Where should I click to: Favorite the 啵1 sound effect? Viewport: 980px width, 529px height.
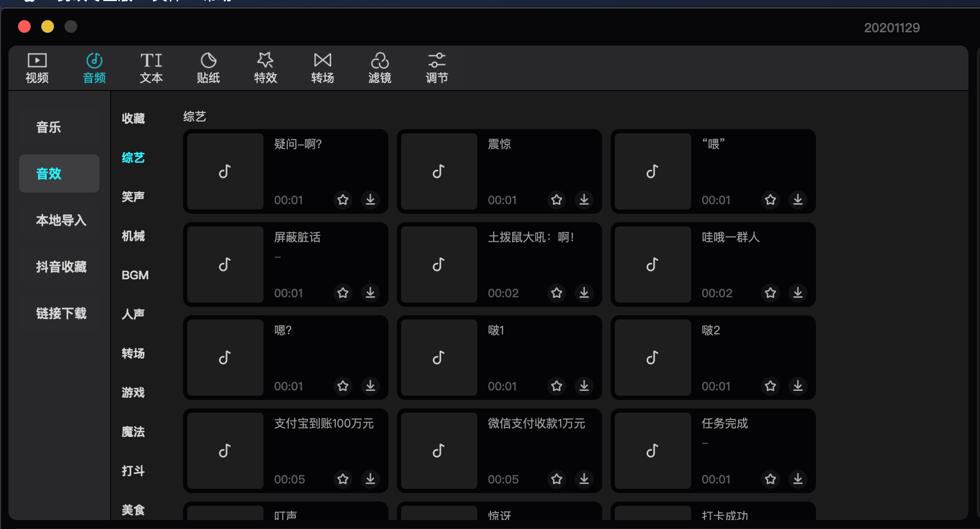pos(557,386)
